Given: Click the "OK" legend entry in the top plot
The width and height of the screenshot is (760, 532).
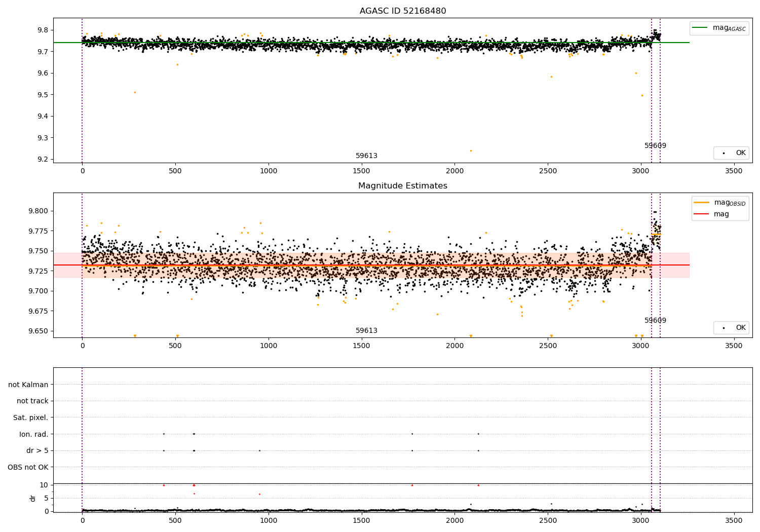Looking at the screenshot, I should tap(741, 153).
